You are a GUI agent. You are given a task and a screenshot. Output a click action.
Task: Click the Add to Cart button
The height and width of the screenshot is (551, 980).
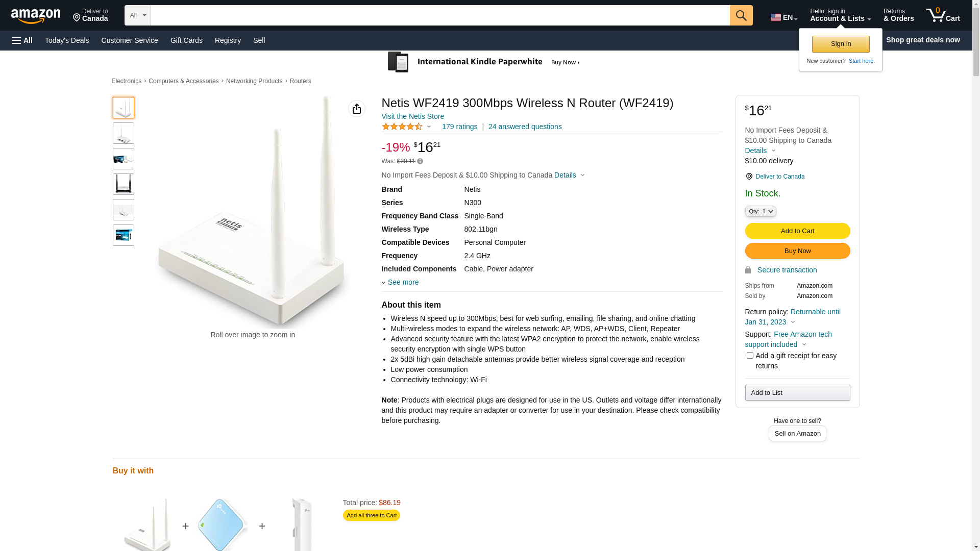click(x=797, y=231)
